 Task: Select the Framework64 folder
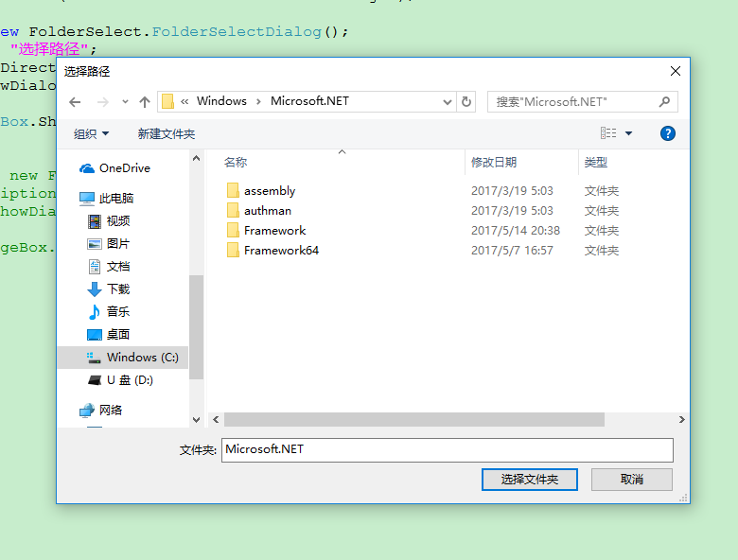(x=281, y=251)
